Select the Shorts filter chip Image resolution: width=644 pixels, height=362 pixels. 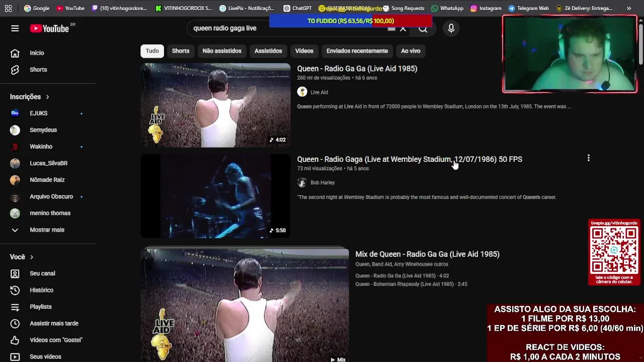pos(181,51)
